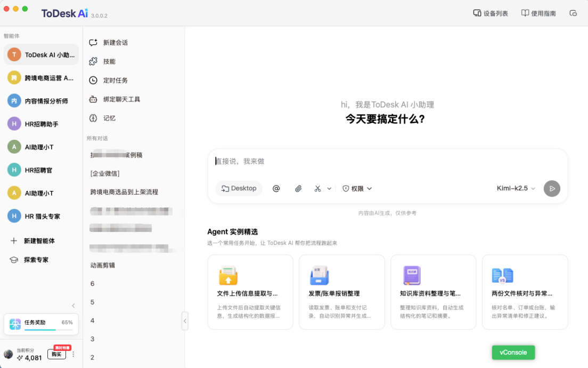This screenshot has width=588, height=368.
Task: Open the 权限 permissions dropdown
Action: 357,188
